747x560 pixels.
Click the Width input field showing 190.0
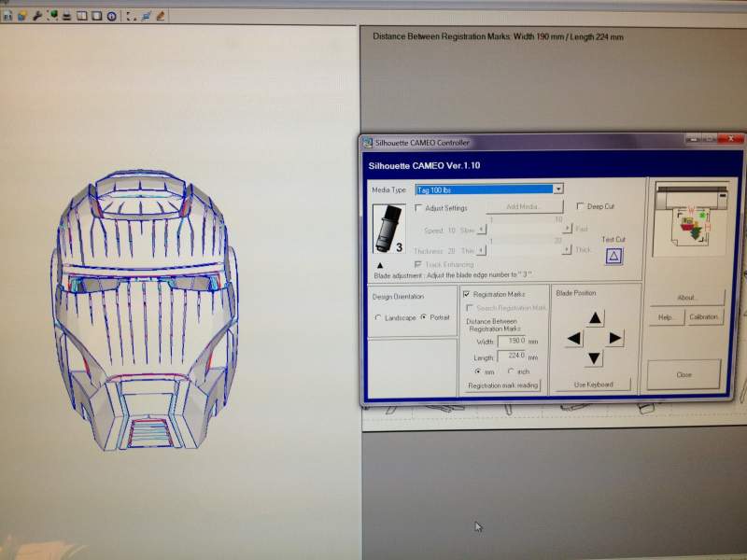[x=512, y=341]
